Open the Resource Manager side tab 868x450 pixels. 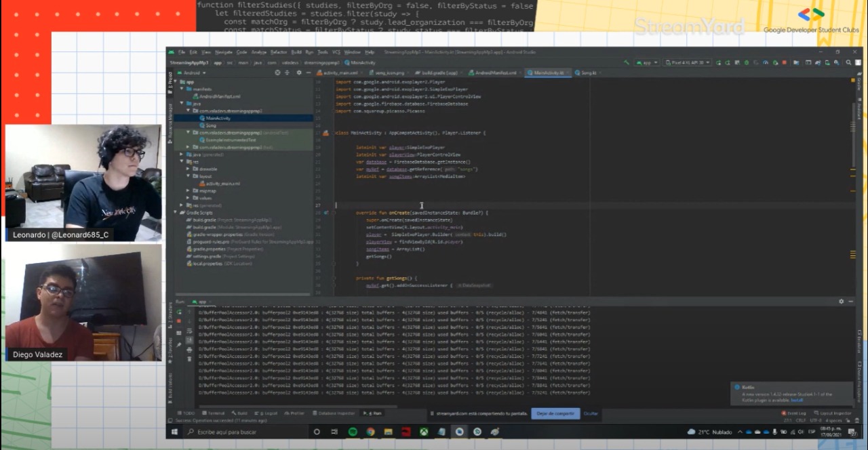coord(170,122)
